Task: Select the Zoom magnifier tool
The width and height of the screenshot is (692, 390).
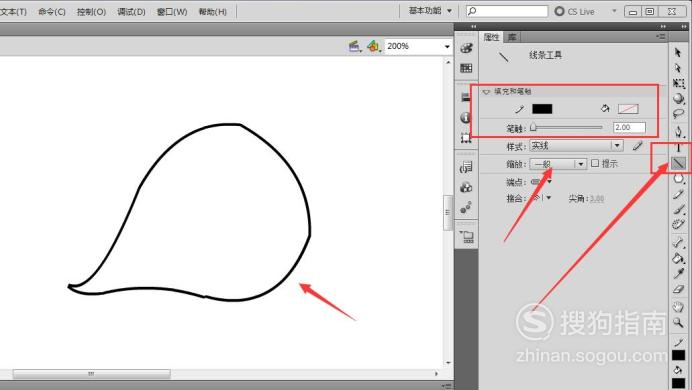Action: click(x=678, y=322)
